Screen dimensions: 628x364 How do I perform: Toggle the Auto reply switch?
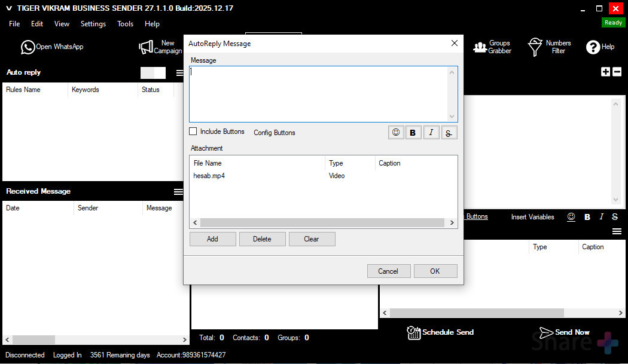(x=153, y=72)
